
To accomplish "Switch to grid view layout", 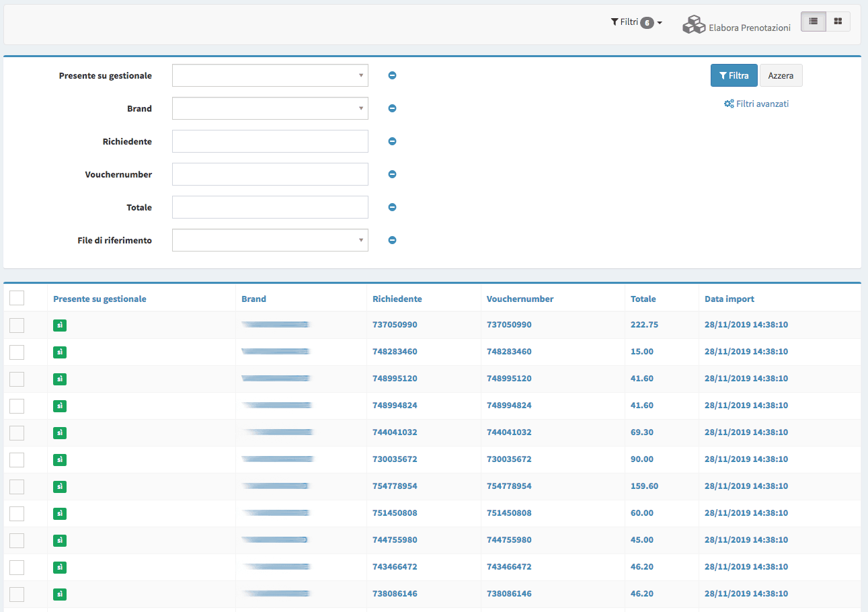I will [x=838, y=22].
